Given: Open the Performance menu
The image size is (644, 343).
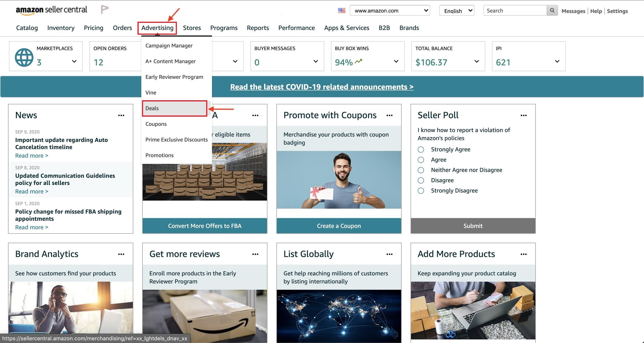Looking at the screenshot, I should [296, 28].
